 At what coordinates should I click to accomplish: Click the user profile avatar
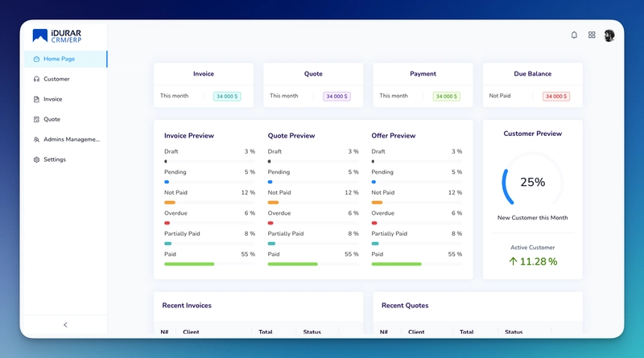[x=609, y=35]
